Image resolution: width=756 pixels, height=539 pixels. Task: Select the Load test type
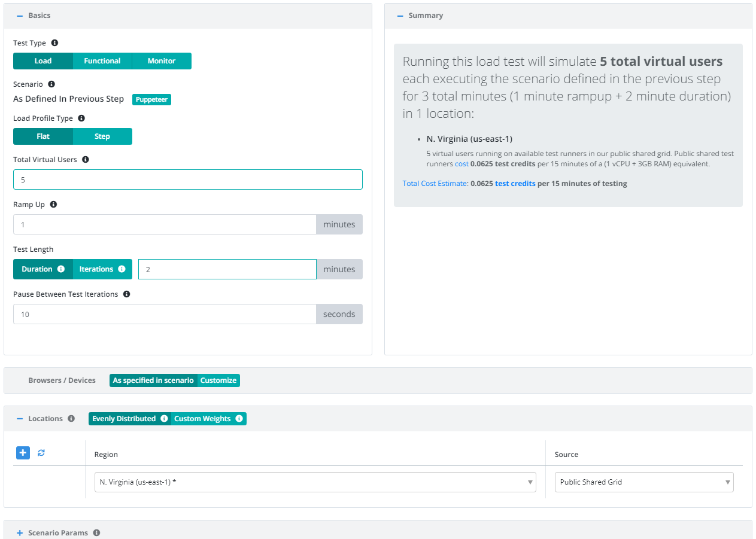tap(43, 61)
